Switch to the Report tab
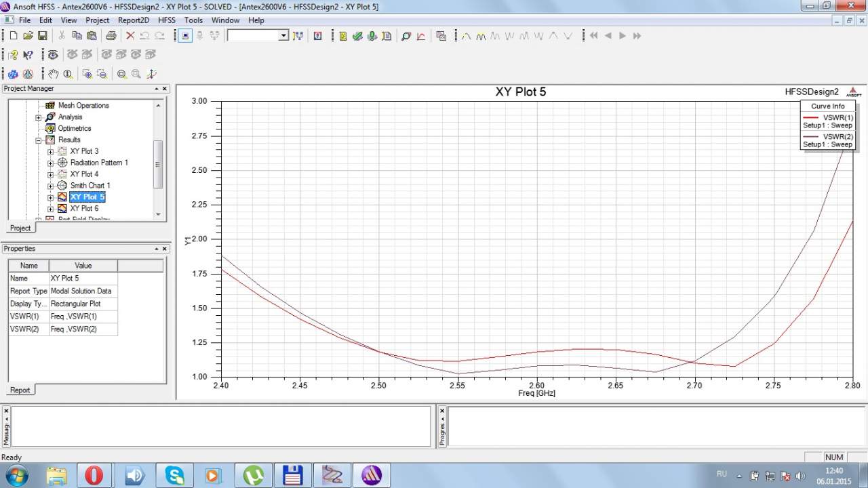 (20, 390)
